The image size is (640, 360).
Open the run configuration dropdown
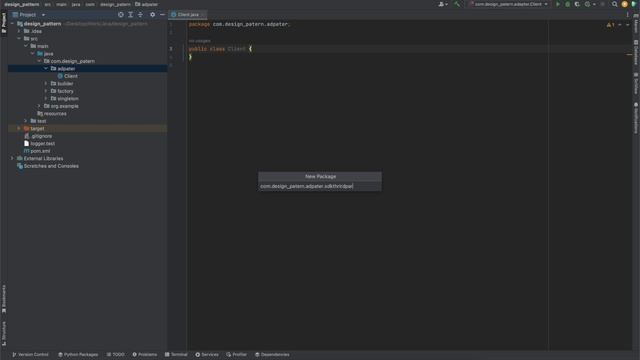pos(509,4)
